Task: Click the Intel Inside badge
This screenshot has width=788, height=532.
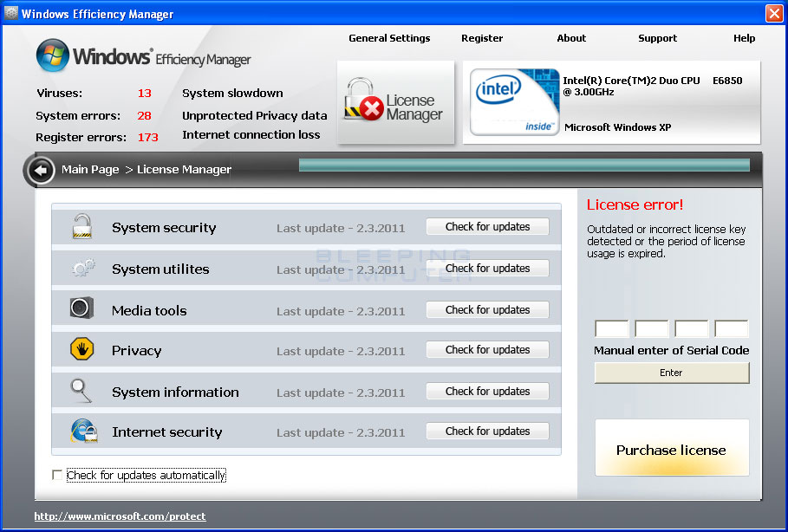Action: pos(513,103)
